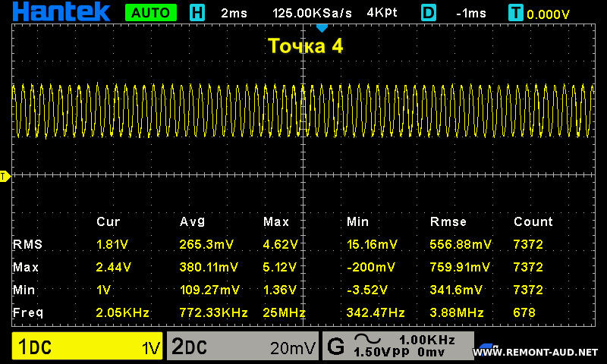607x364 pixels.
Task: Select the T trigger level icon
Action: pyautogui.click(x=516, y=13)
